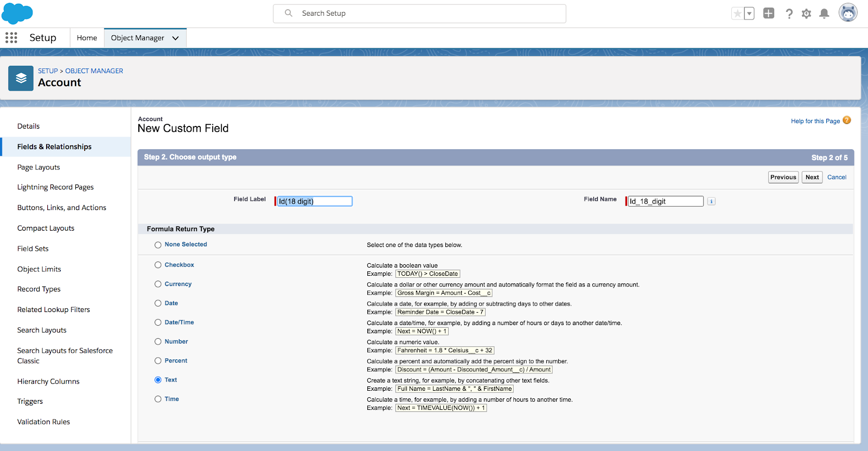Open Page Layouts in the sidebar

[39, 167]
